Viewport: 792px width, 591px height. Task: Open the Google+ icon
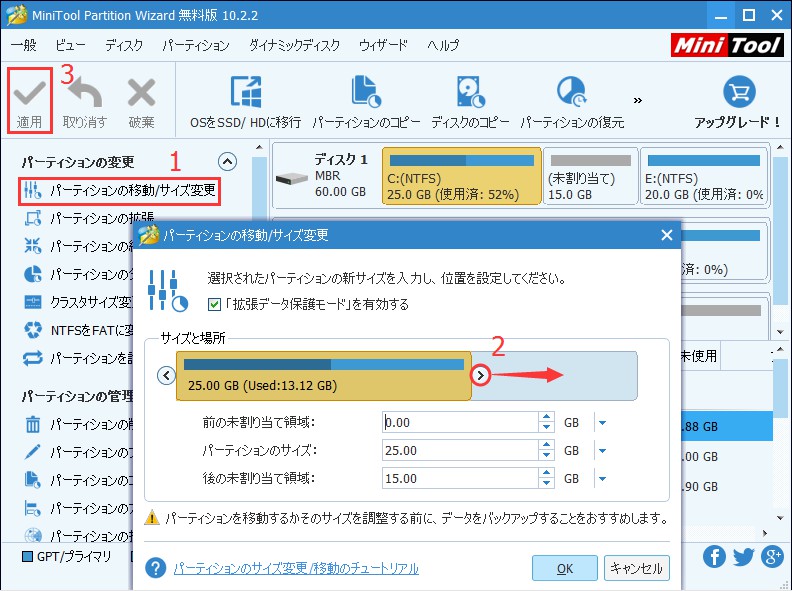[772, 557]
